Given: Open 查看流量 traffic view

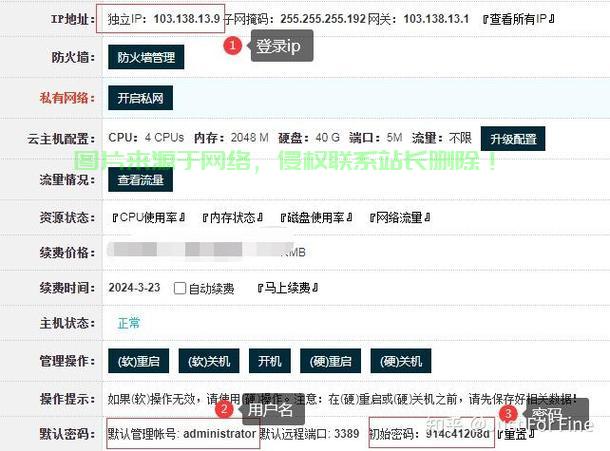Looking at the screenshot, I should pyautogui.click(x=140, y=180).
